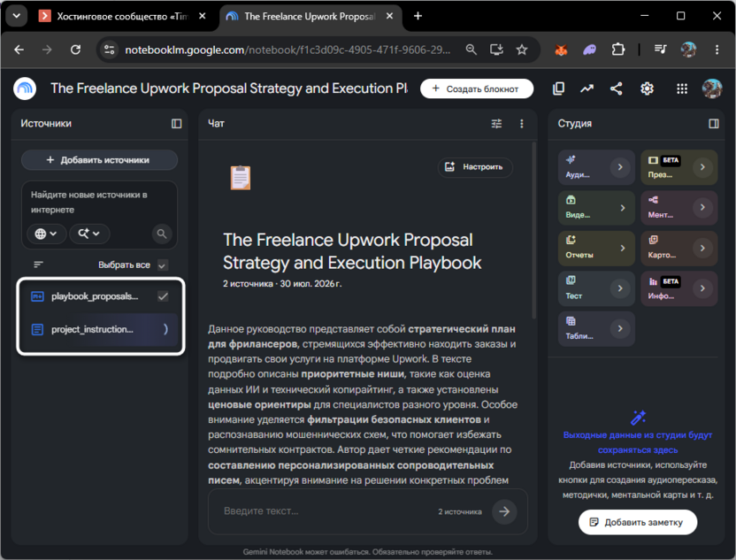
Task: Open the Chrome profile avatar
Action: (x=688, y=50)
